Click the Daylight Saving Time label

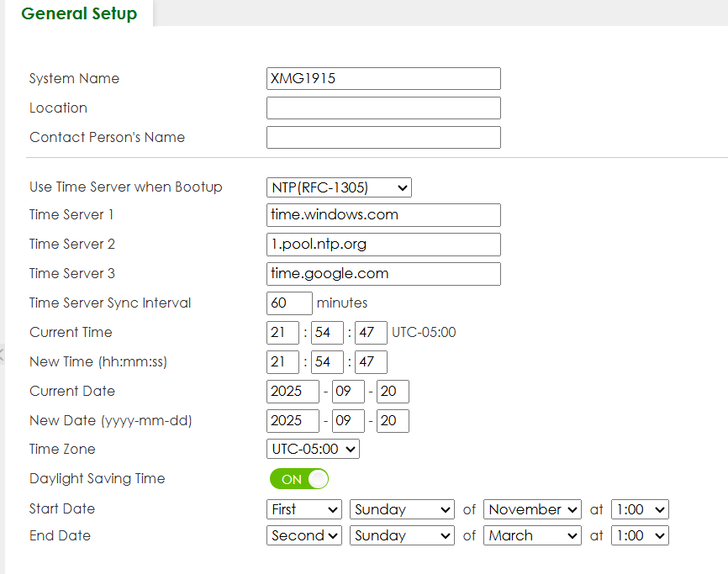(x=97, y=479)
